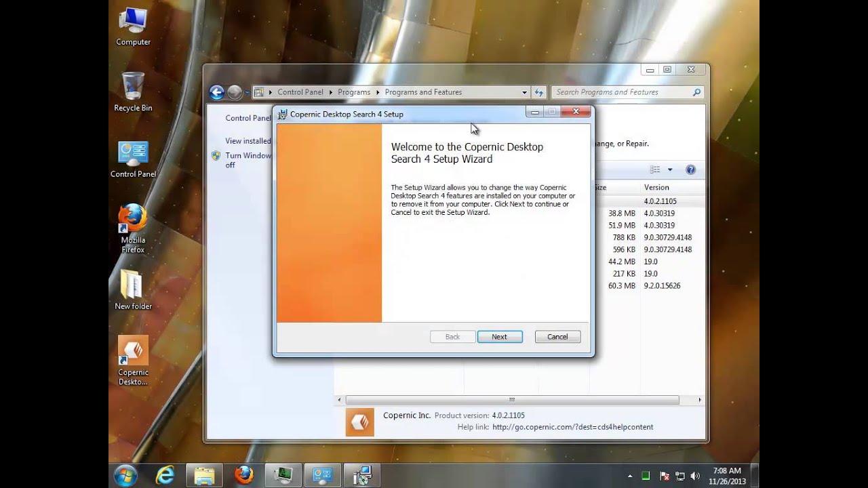
Task: Click the green square tray icon
Action: click(x=646, y=476)
